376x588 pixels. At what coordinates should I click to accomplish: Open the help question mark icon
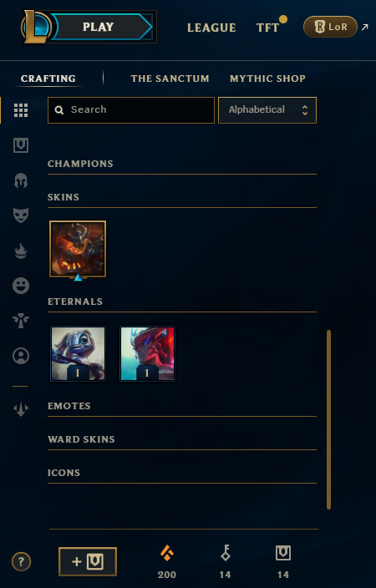tap(22, 562)
